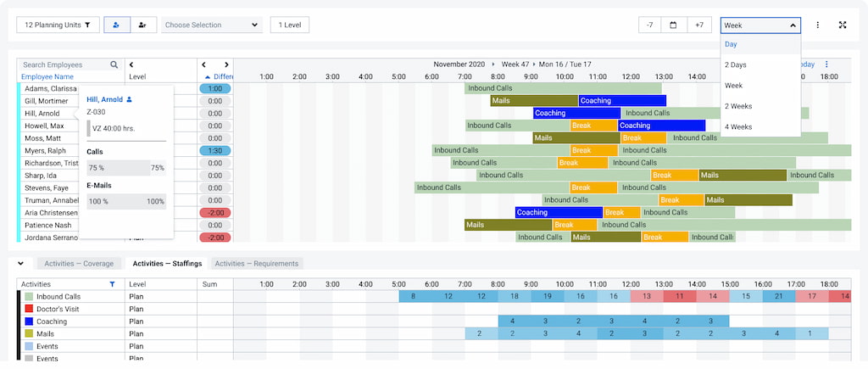
Task: Click Adams, Clarissa Inbound Calls shift bar
Action: coord(563,88)
